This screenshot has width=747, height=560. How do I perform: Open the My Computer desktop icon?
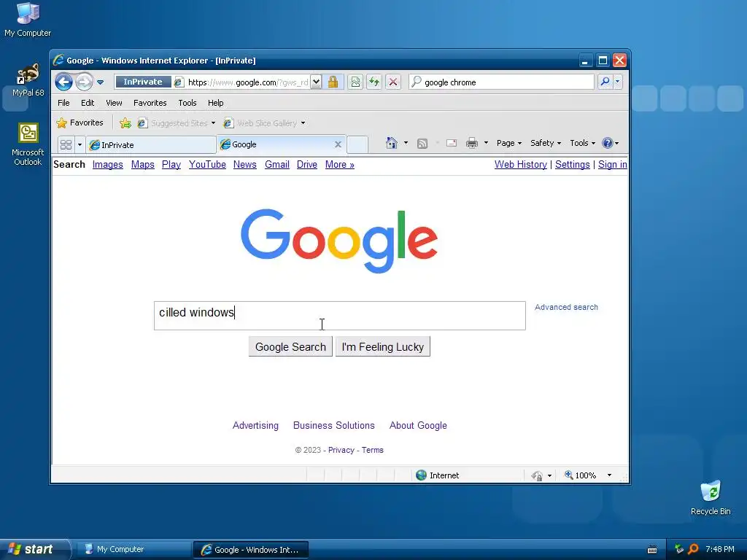[28, 20]
